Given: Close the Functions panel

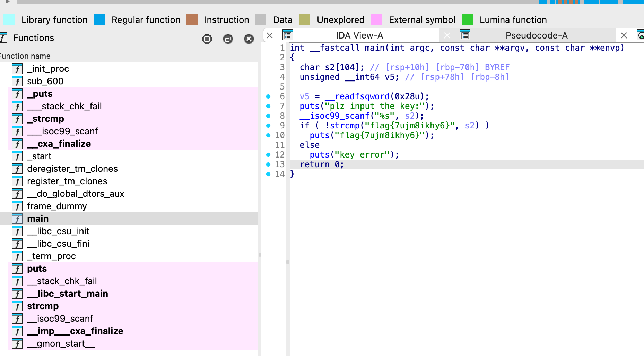Looking at the screenshot, I should [x=249, y=39].
